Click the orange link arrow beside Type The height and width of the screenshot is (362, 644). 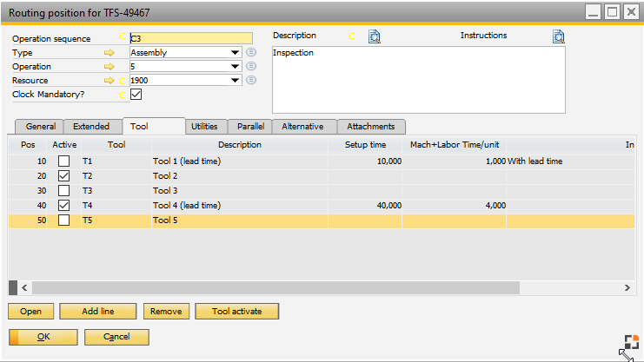pos(110,53)
